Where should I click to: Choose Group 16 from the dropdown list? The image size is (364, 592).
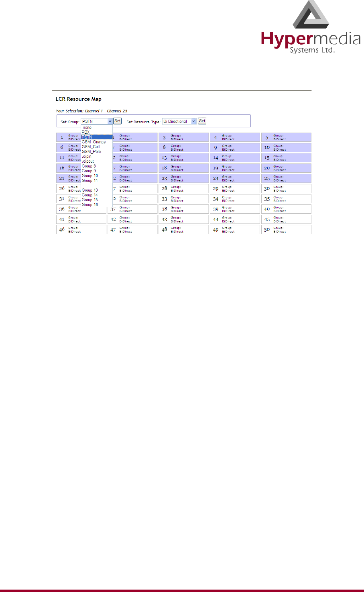click(97, 204)
